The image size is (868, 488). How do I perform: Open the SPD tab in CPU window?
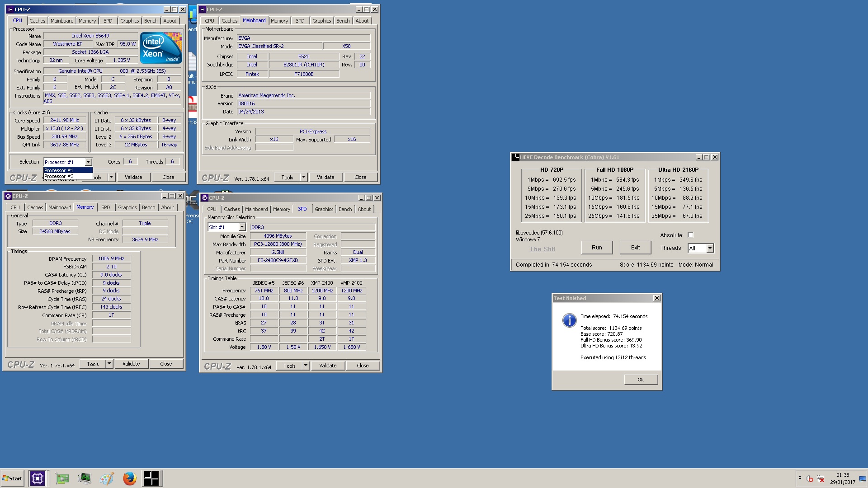pyautogui.click(x=108, y=21)
